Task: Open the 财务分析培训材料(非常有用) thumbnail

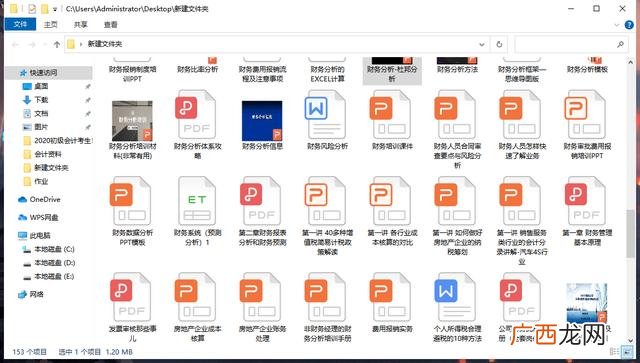Action: 132,121
